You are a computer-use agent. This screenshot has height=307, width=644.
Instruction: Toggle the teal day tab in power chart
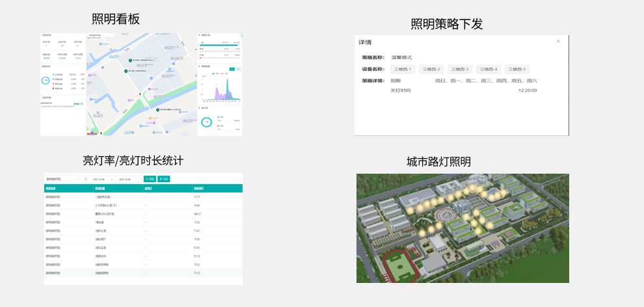[232, 68]
